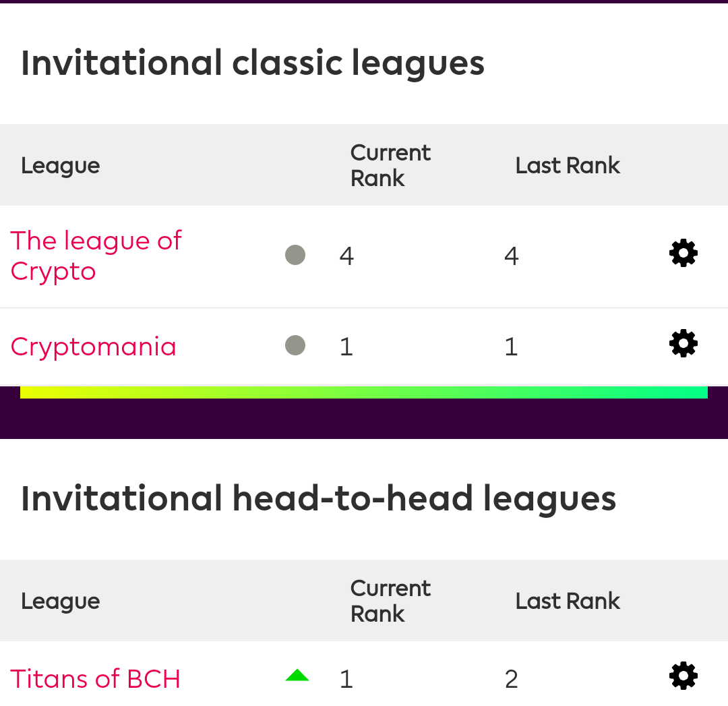Open settings gear for Cryptomania league

point(683,344)
